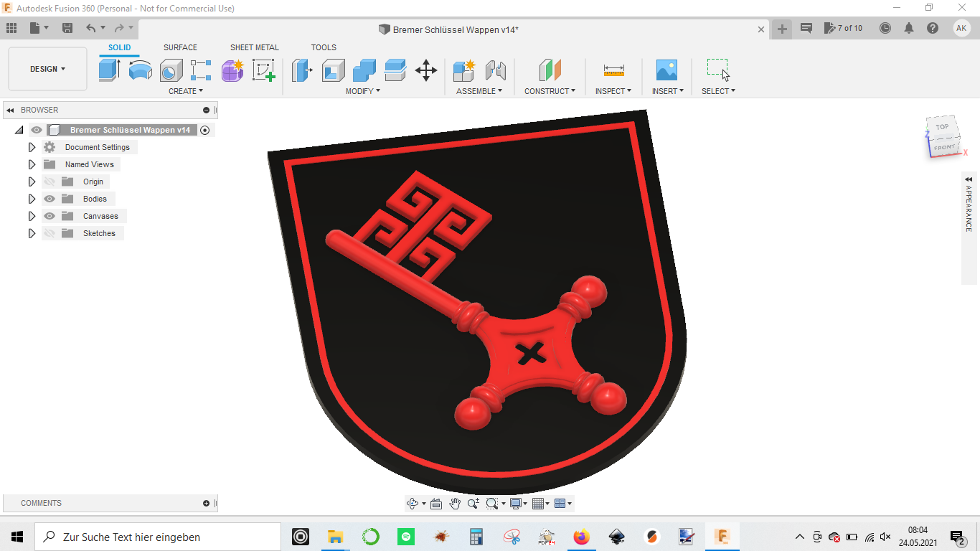This screenshot has height=551, width=980.
Task: Toggle visibility of the Canvases folder
Action: tap(49, 216)
